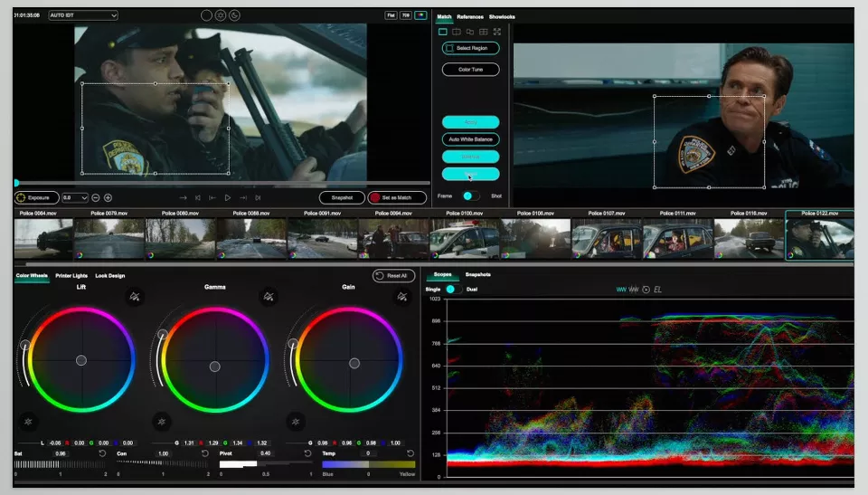Click the Set as Match button
Image resolution: width=868 pixels, height=495 pixels.
(397, 197)
